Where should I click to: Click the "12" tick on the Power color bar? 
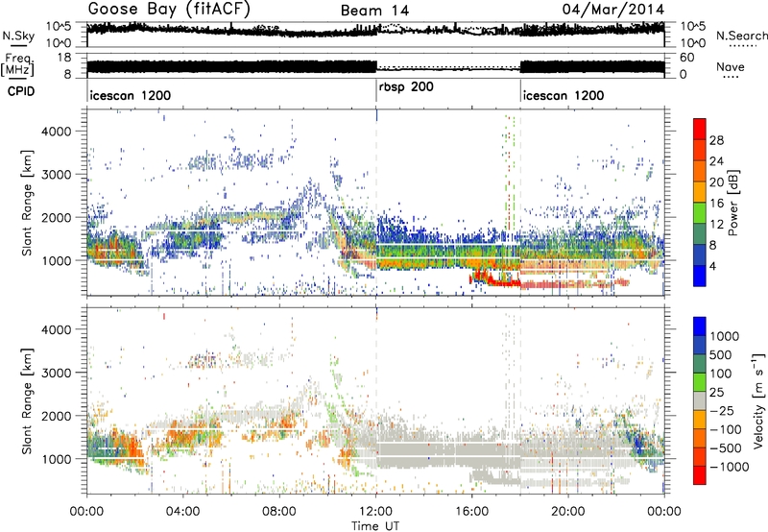click(716, 225)
